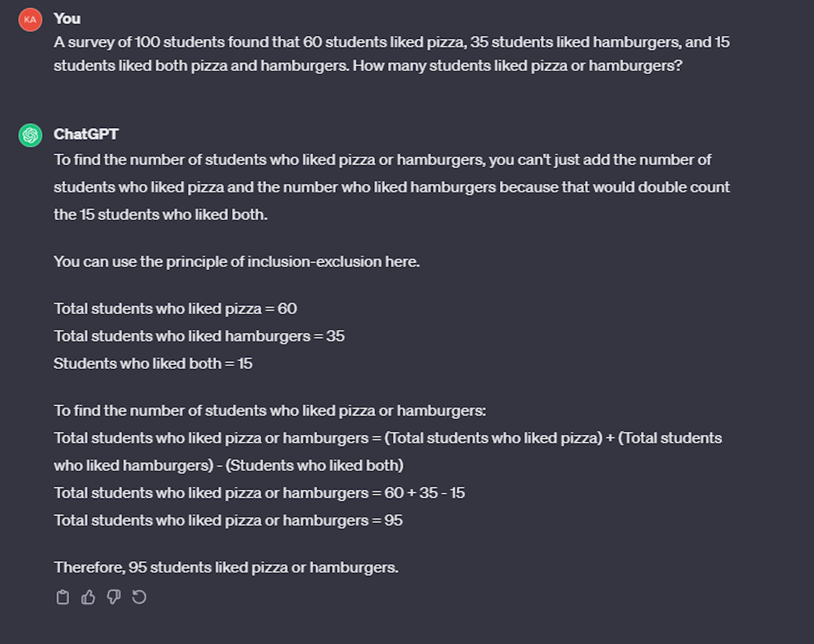Click the formula line starting "who liked hamburgers)"
Viewport: 814px width, 644px height.
pyautogui.click(x=228, y=465)
